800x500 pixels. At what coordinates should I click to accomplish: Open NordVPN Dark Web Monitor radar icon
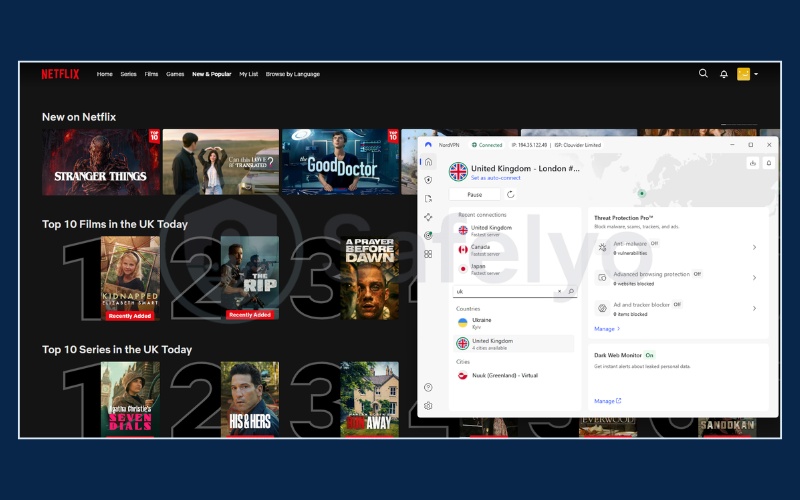pyautogui.click(x=428, y=235)
